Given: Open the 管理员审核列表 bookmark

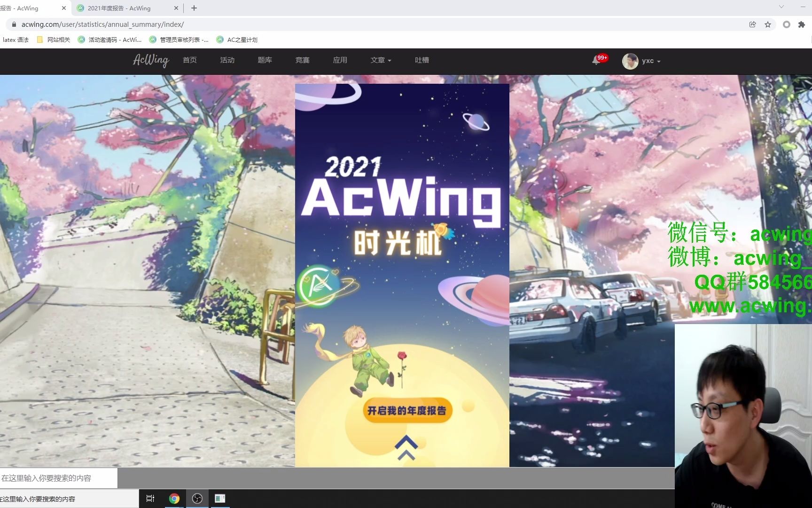Looking at the screenshot, I should click(x=179, y=40).
